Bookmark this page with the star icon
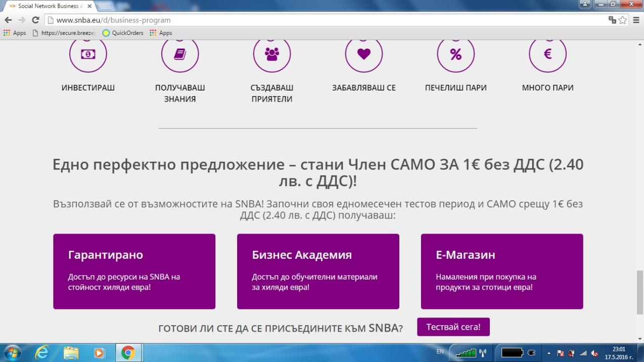This screenshot has width=644, height=362. 623,20
